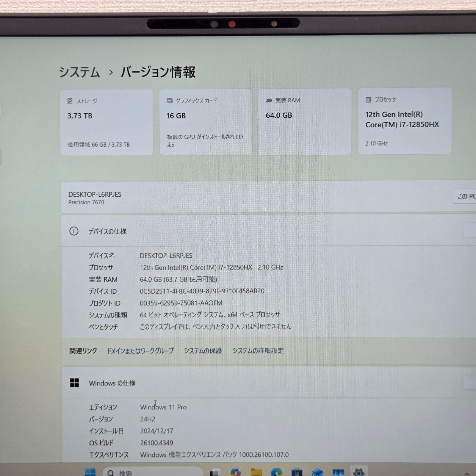
Task: Select the エディション value Windows 11 Pro
Action: 163,407
